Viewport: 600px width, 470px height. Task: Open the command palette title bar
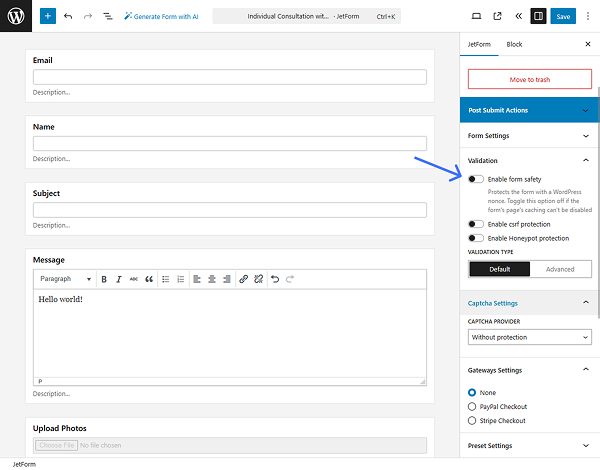coord(307,16)
